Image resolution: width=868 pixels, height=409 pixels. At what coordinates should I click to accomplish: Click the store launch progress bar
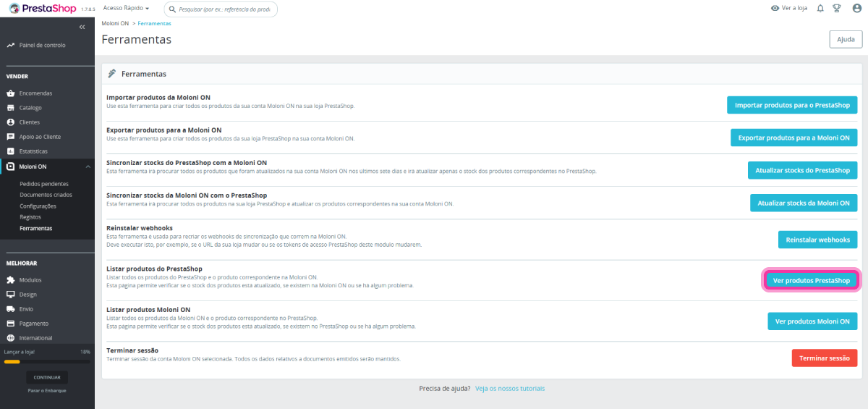[x=47, y=361]
